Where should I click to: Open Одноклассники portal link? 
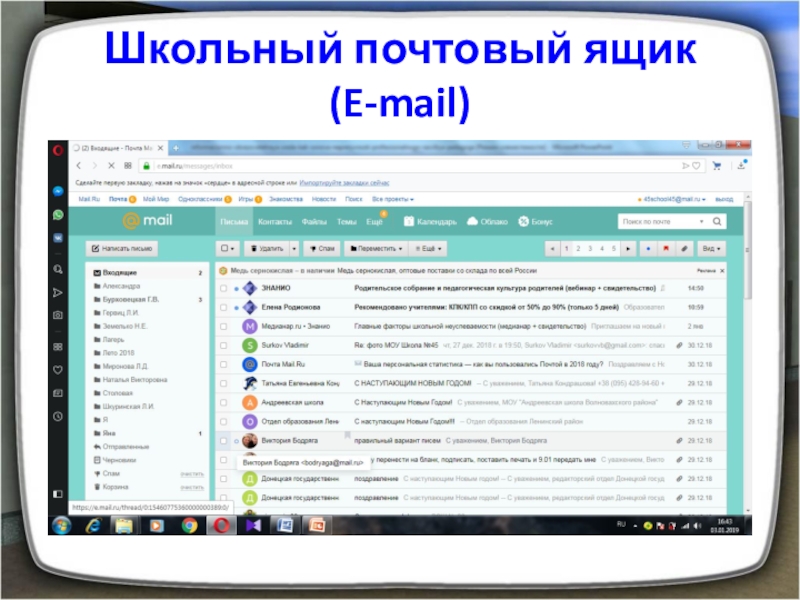[200, 199]
